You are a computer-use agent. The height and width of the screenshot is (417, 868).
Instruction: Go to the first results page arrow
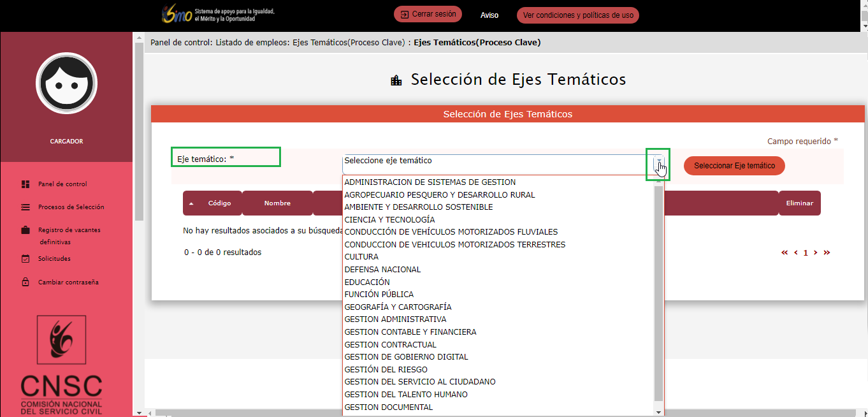[785, 252]
